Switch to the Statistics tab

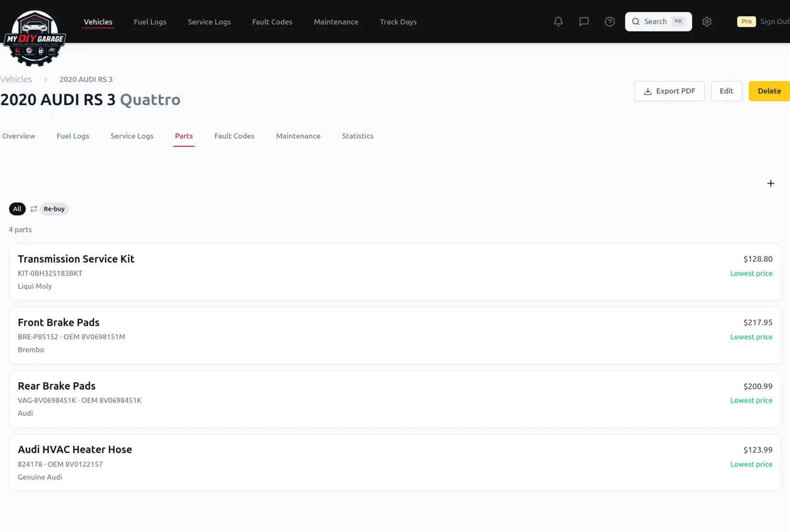357,136
